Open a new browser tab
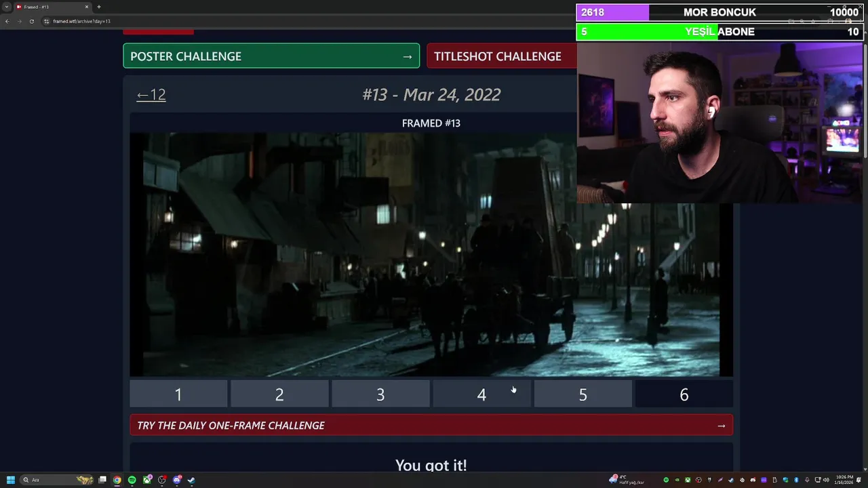This screenshot has width=868, height=488. tap(99, 7)
